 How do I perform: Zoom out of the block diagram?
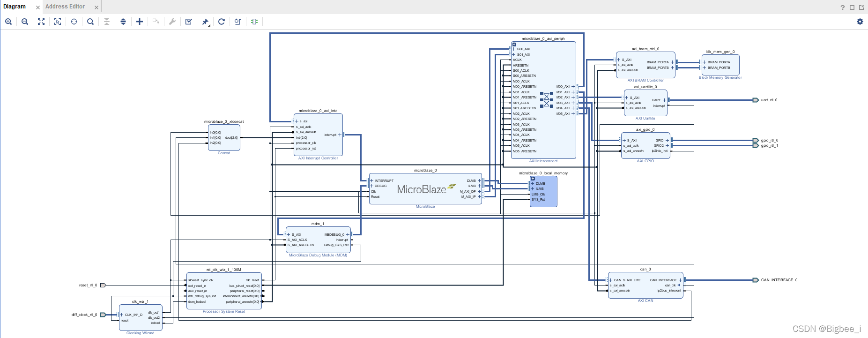(25, 22)
